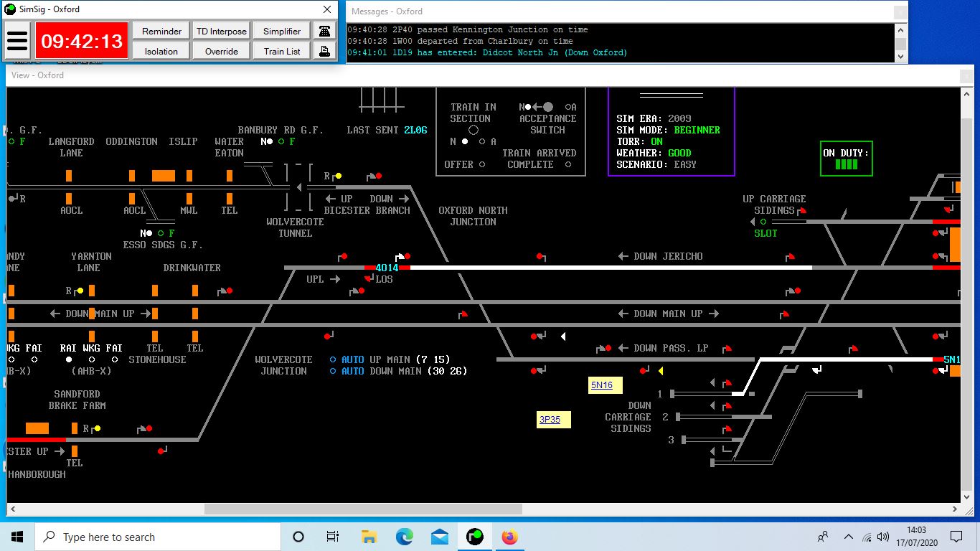Click the Reminder button

161,31
